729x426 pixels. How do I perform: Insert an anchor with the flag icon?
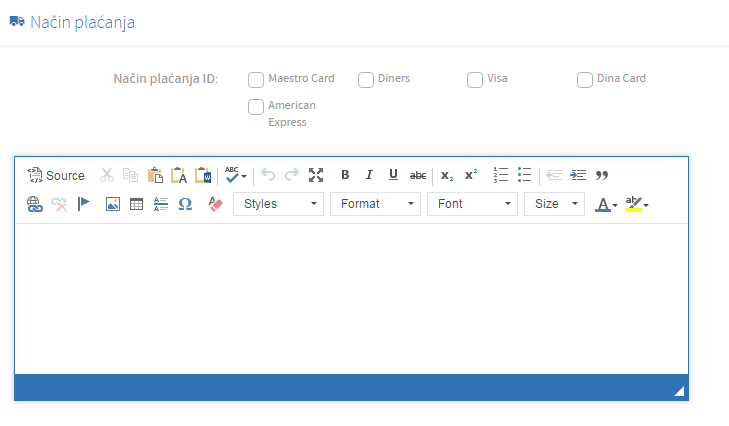pyautogui.click(x=84, y=204)
